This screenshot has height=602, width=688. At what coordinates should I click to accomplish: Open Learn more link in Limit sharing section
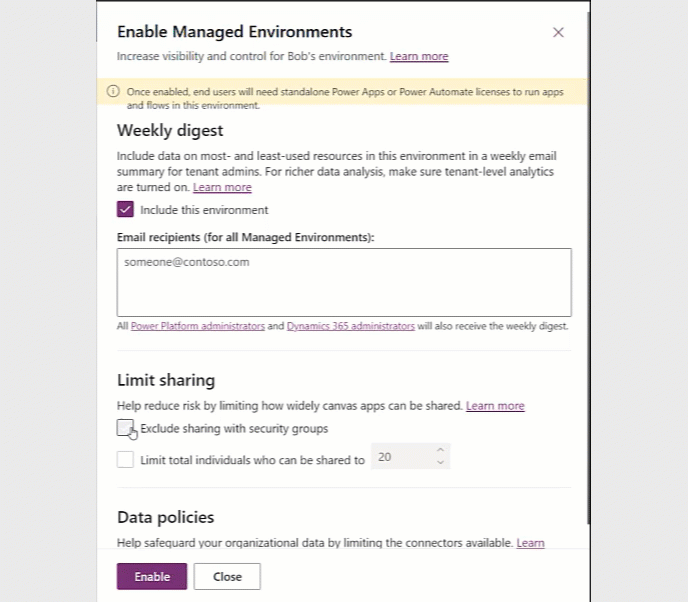(495, 406)
